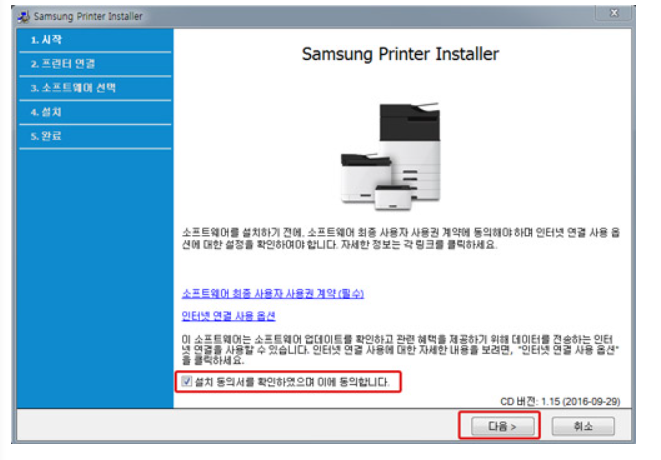Click the Samsung Printer Installer title bar icon
Image resolution: width=661 pixels, height=460 pixels.
tap(24, 16)
